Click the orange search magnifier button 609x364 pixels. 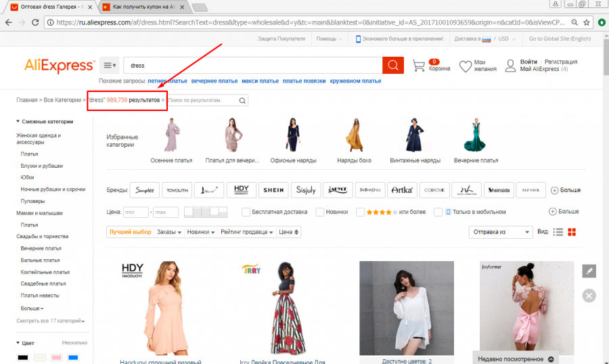(392, 66)
